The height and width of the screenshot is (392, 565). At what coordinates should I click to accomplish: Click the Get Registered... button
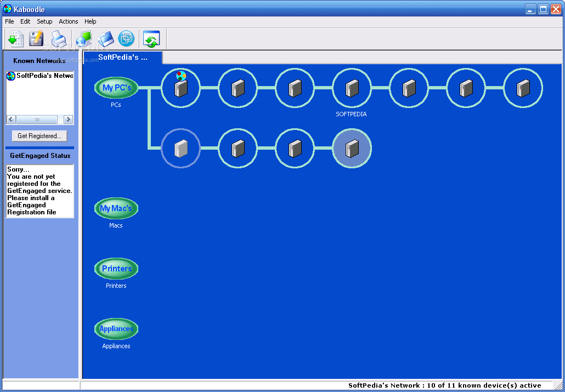coord(39,136)
